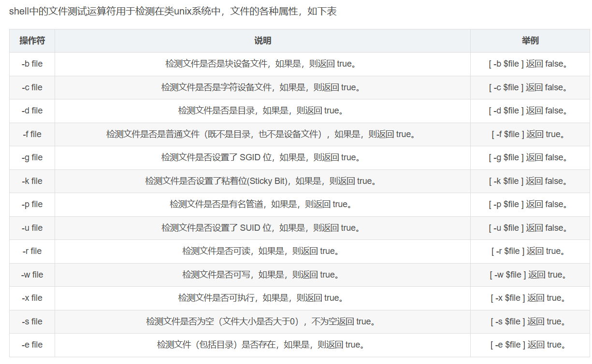Click description 检测文件是否可执行
592x364 pixels.
tap(262, 298)
